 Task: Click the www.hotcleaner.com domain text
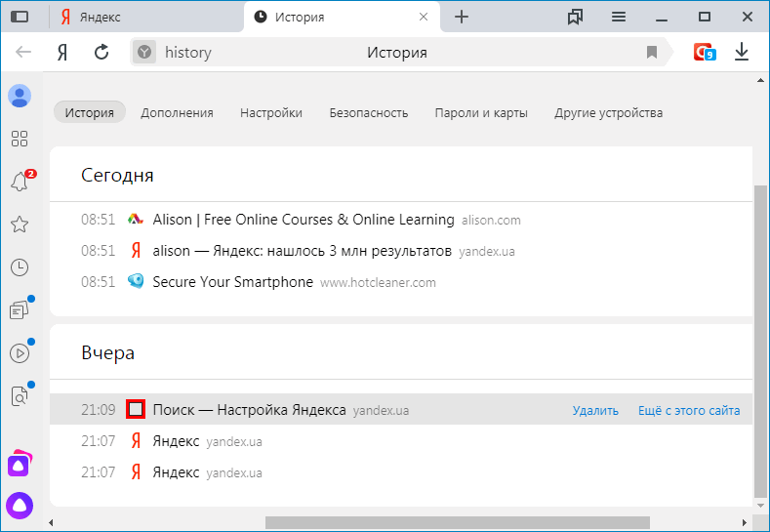click(378, 283)
